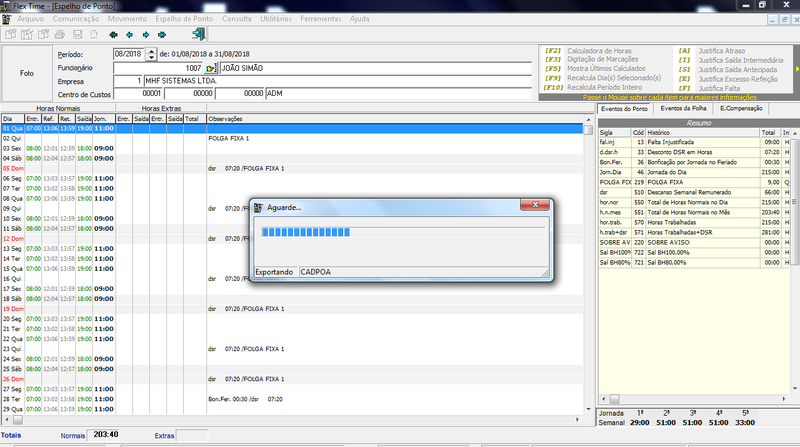Click Flex Time app icon in menu bar
The width and height of the screenshot is (800, 447).
7,19
